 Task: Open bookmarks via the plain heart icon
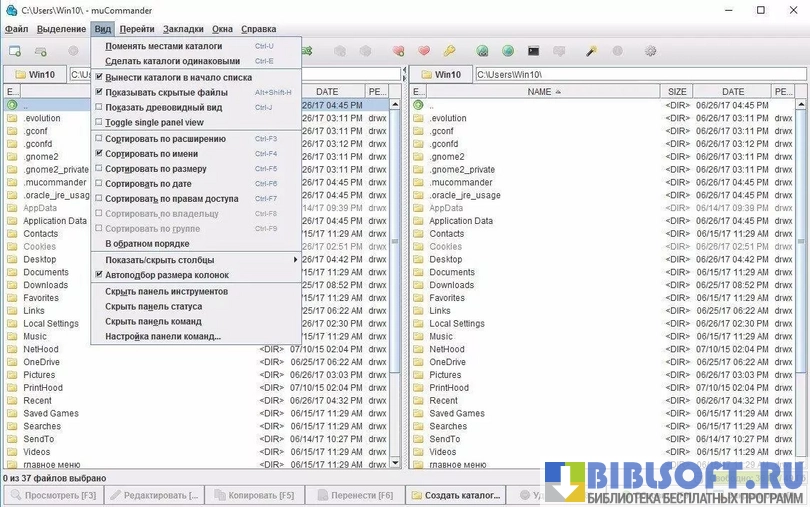click(423, 51)
